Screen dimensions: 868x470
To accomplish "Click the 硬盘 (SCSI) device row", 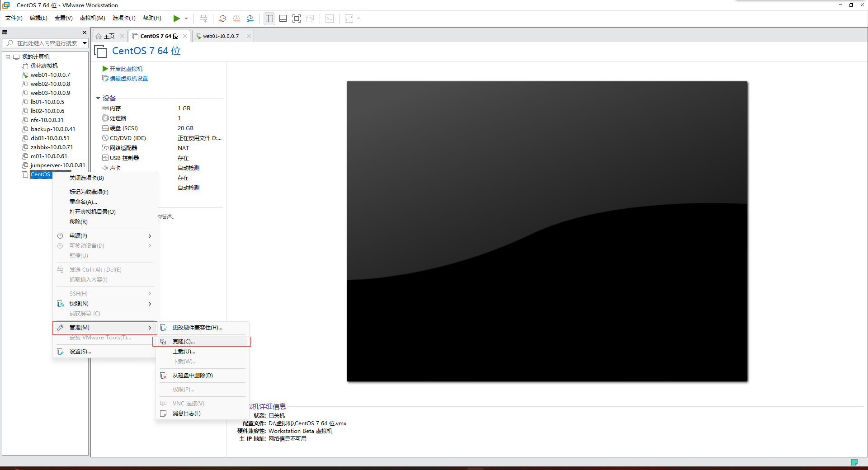I will 162,128.
